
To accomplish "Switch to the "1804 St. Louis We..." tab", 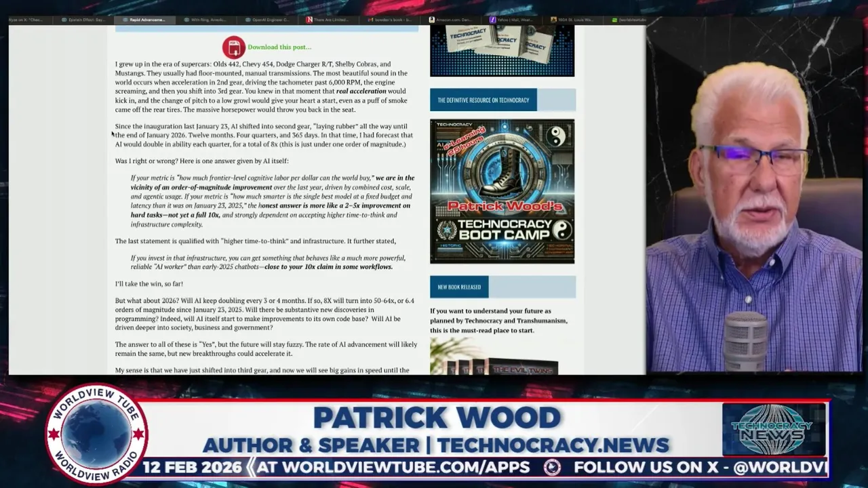I will click(572, 20).
